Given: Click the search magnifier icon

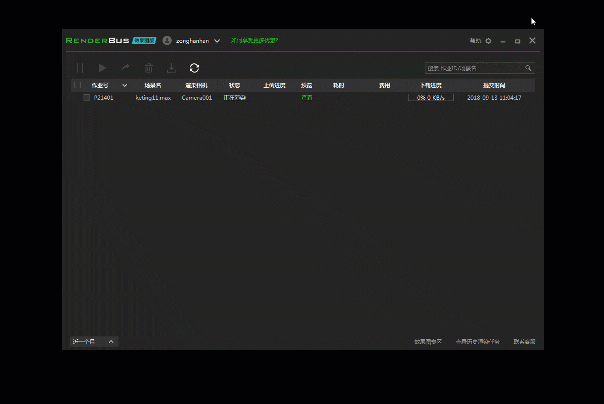Looking at the screenshot, I should (x=528, y=68).
